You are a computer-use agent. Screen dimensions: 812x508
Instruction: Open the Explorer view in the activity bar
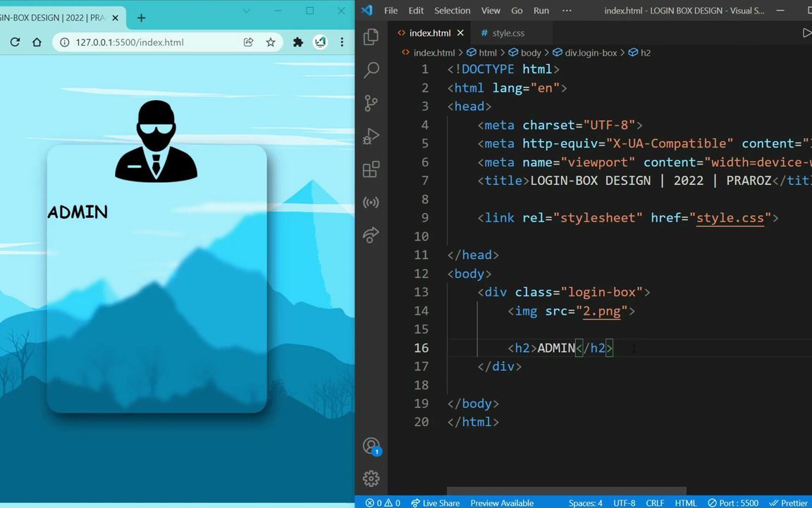(x=371, y=37)
